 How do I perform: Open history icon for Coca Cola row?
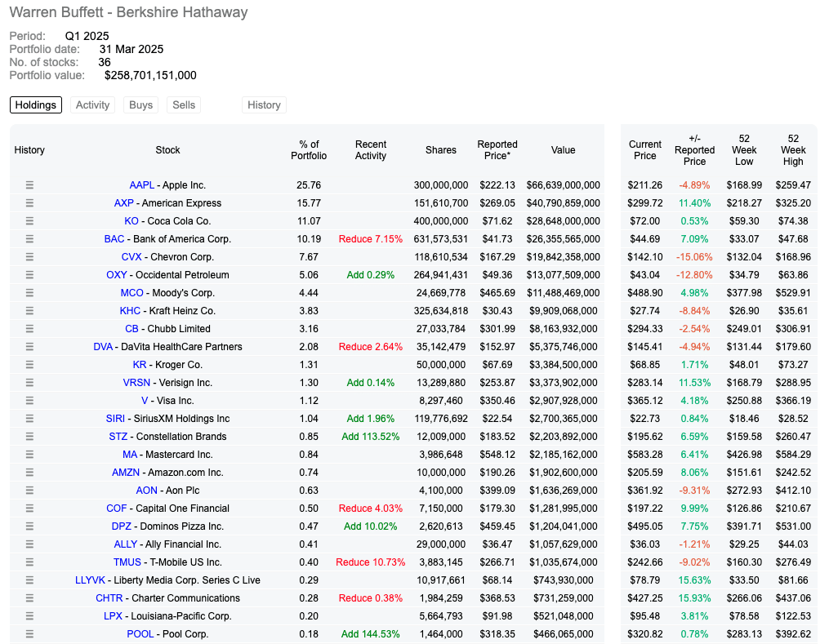click(x=29, y=221)
